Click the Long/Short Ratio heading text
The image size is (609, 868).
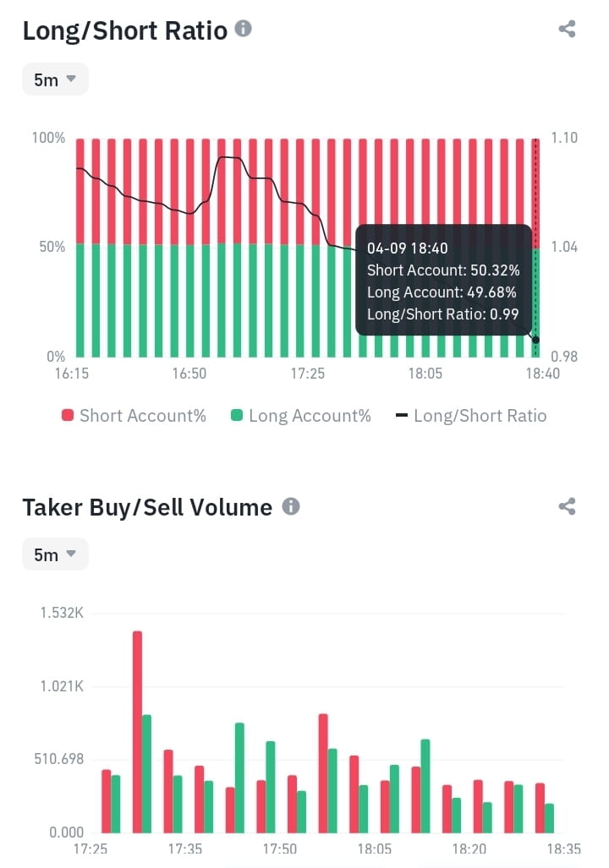pyautogui.click(x=124, y=30)
